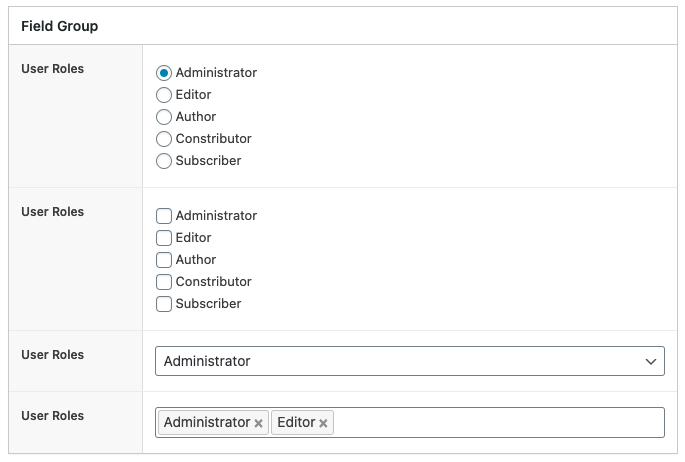Enable the Editor checkbox
This screenshot has width=685, height=462.
click(x=164, y=238)
